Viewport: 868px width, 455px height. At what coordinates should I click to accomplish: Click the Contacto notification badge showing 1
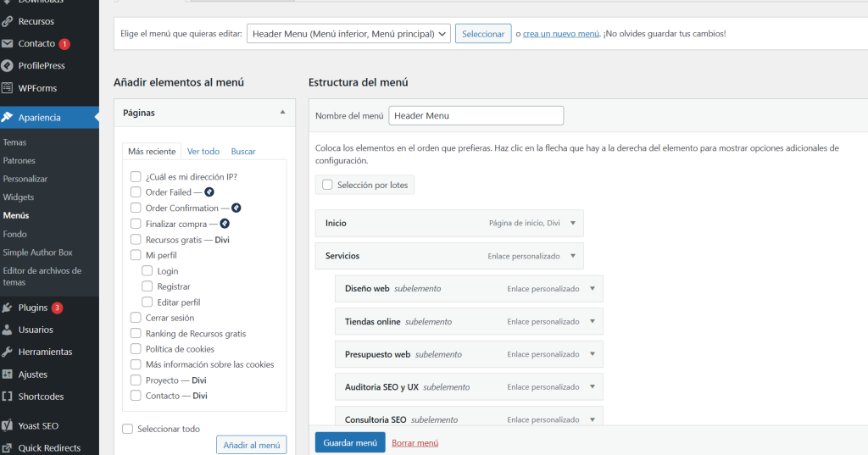pos(64,44)
